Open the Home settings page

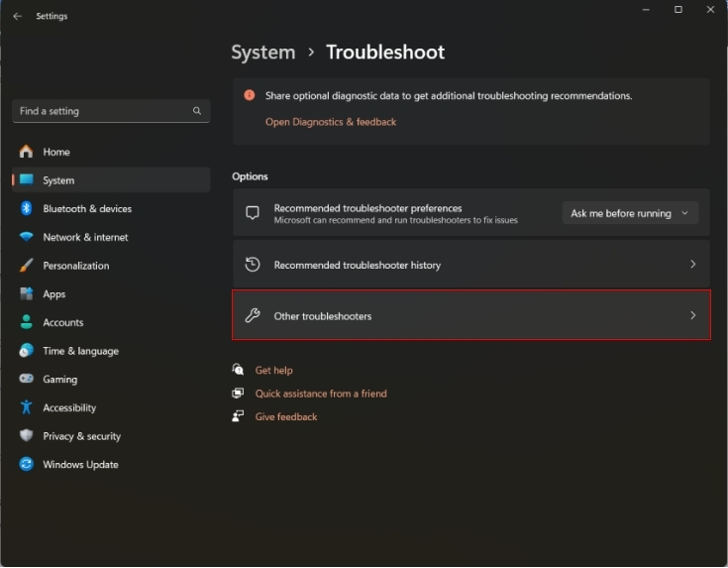[x=111, y=152]
